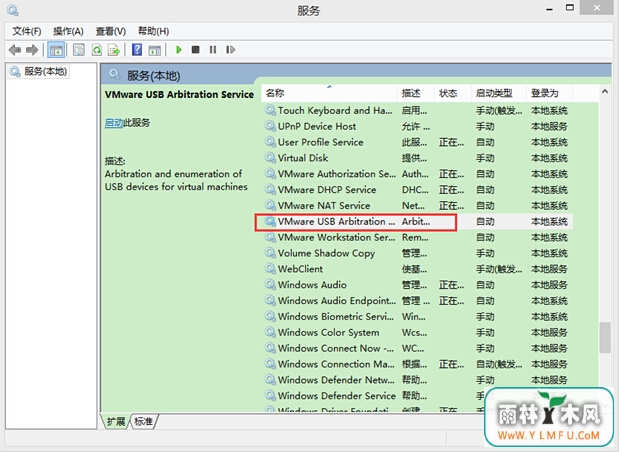Select Windows Biometric Servi... service

pyautogui.click(x=417, y=317)
